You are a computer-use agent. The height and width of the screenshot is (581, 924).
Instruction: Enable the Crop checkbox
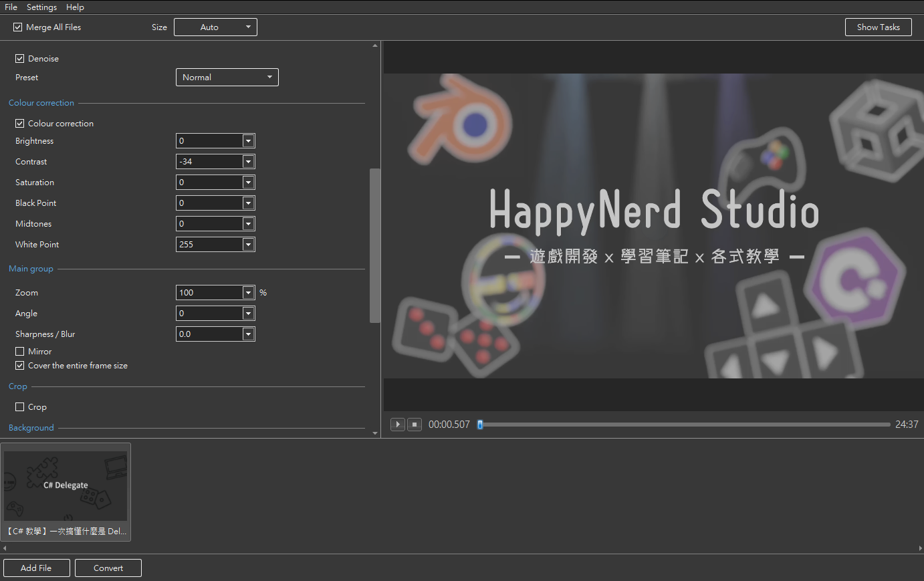point(20,407)
